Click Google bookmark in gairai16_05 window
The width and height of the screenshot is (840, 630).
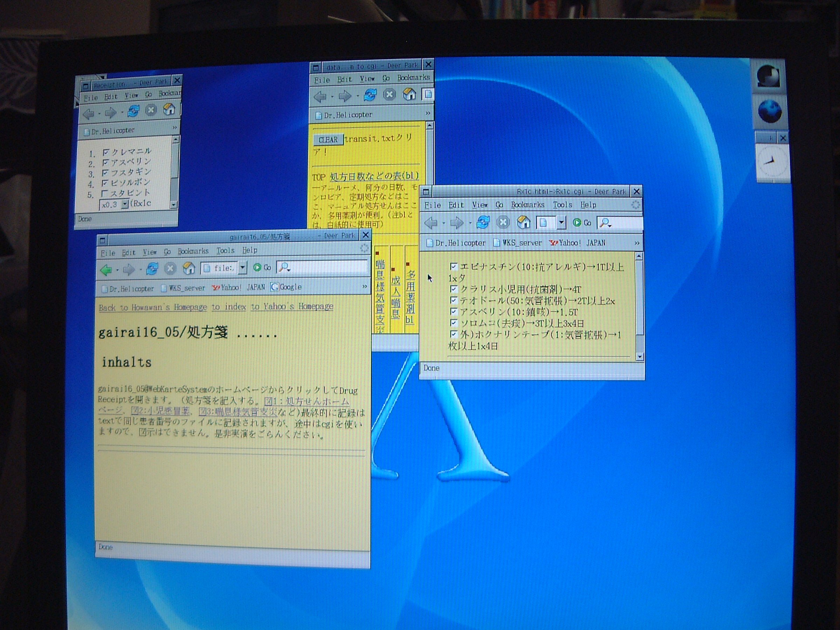click(x=286, y=287)
